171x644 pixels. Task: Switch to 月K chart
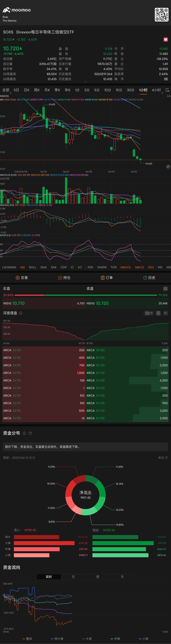coord(47,90)
